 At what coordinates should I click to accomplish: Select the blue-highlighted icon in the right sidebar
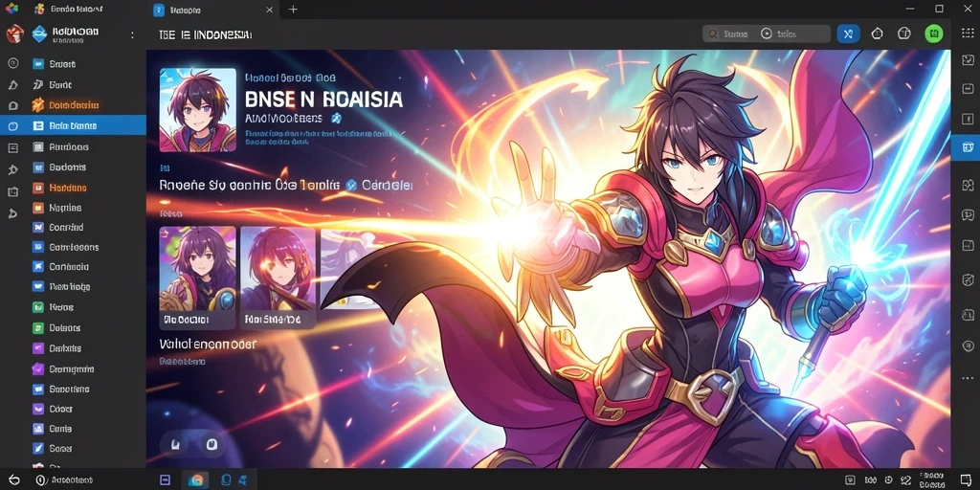coord(968,147)
